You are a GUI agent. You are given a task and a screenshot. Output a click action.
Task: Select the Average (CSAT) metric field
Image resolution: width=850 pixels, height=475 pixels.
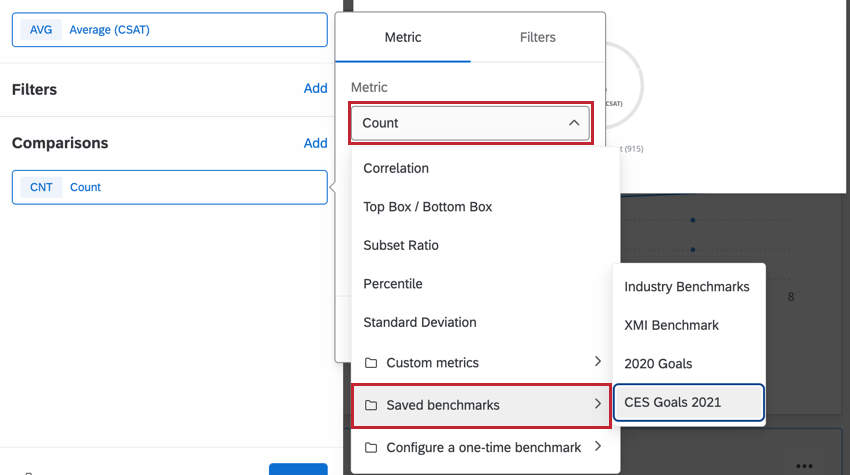pyautogui.click(x=170, y=30)
